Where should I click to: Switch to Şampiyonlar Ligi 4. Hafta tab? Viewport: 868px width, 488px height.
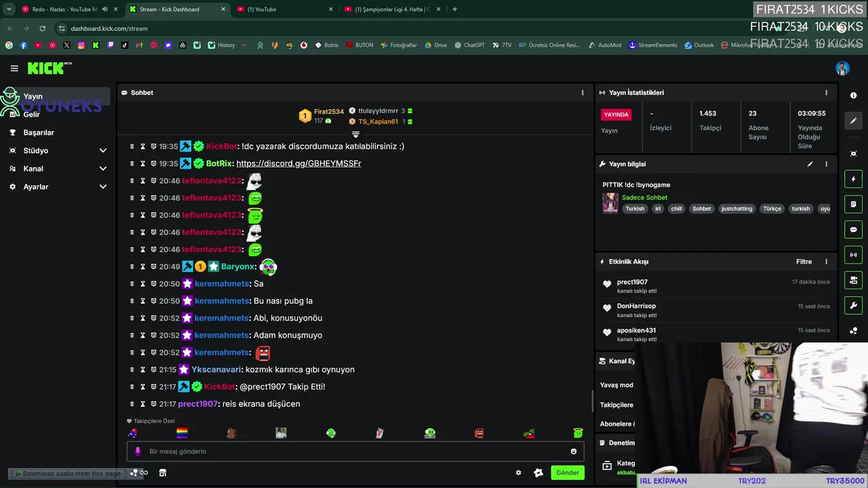coord(392,9)
